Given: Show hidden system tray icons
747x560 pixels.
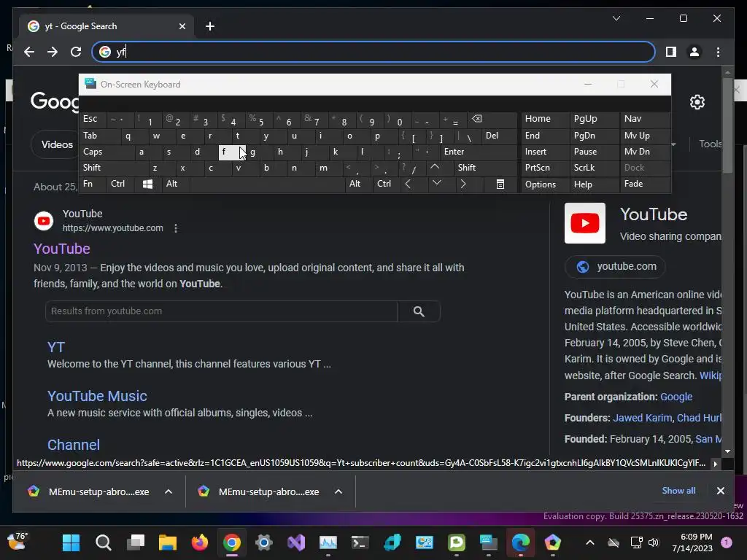Looking at the screenshot, I should 589,542.
